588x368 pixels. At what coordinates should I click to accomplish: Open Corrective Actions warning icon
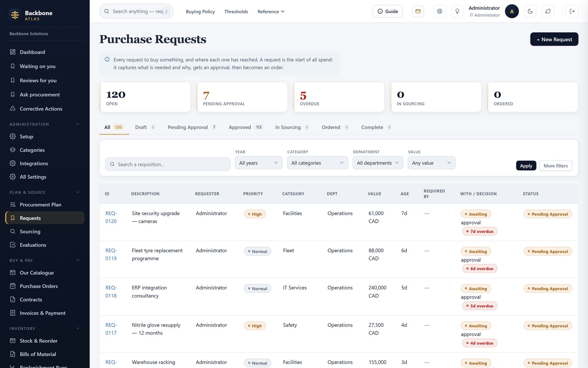[x=13, y=108]
